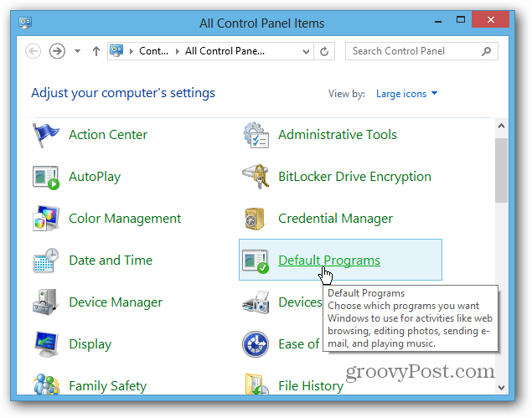Select the All Control Pane... breadcrumb segment
Viewport: 532px width, 418px height.
tap(225, 51)
